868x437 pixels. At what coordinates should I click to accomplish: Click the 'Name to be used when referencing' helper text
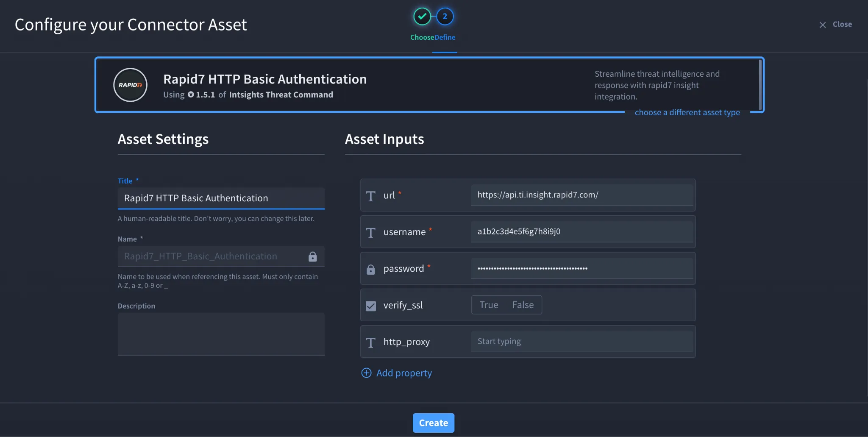pos(218,281)
